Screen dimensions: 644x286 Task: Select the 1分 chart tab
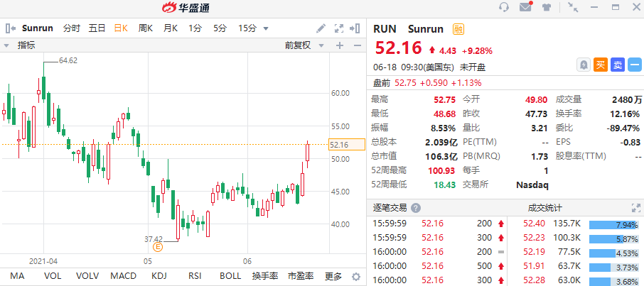(x=195, y=28)
